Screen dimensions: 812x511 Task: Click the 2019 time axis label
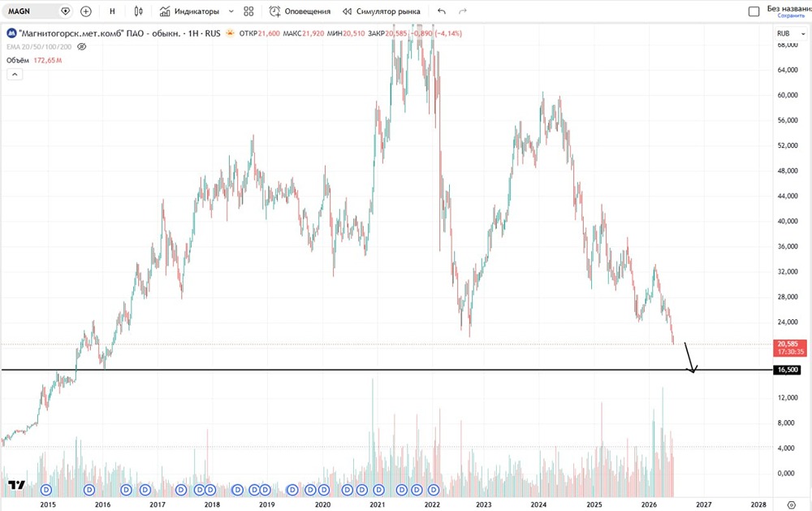tap(266, 505)
